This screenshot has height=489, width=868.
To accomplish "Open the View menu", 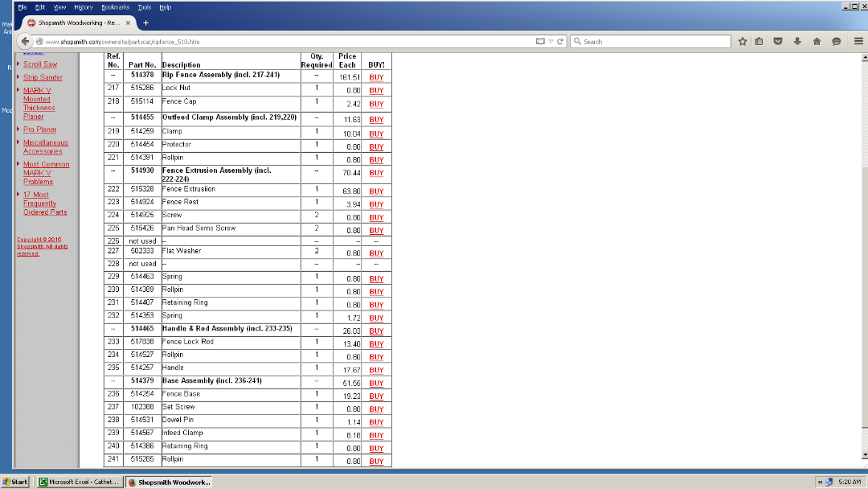I will pos(59,7).
